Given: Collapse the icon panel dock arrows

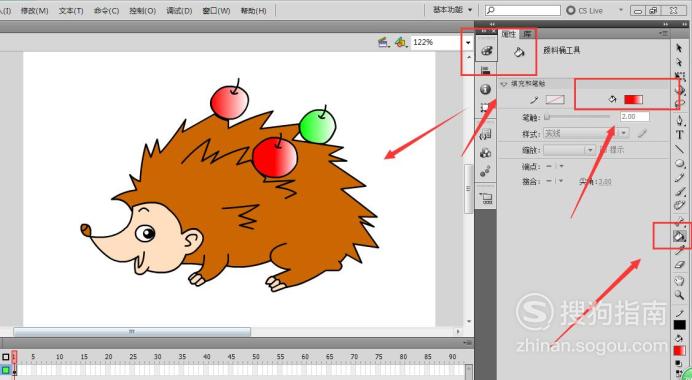Looking at the screenshot, I should point(492,24).
